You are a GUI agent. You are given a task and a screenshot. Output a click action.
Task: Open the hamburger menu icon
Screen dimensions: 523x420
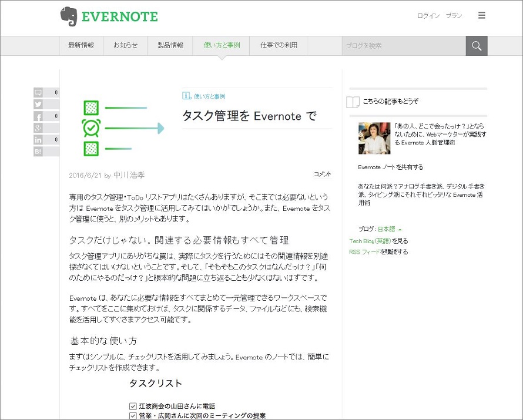[x=481, y=15]
